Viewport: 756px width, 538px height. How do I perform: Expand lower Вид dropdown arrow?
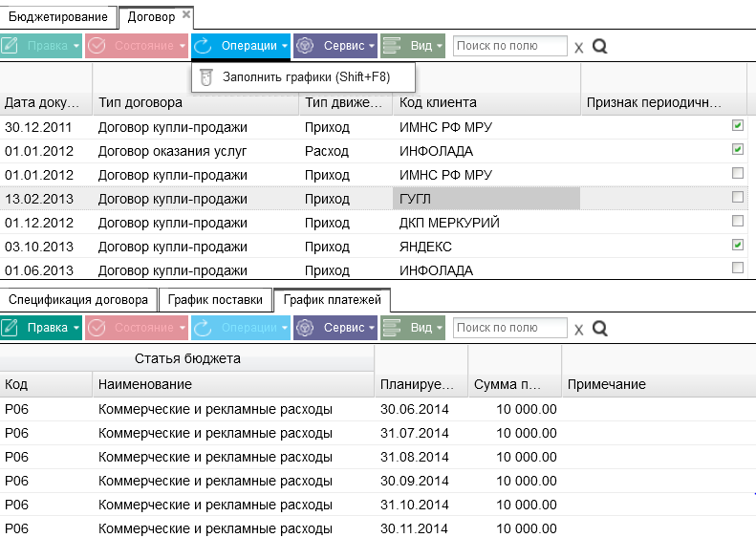[440, 328]
